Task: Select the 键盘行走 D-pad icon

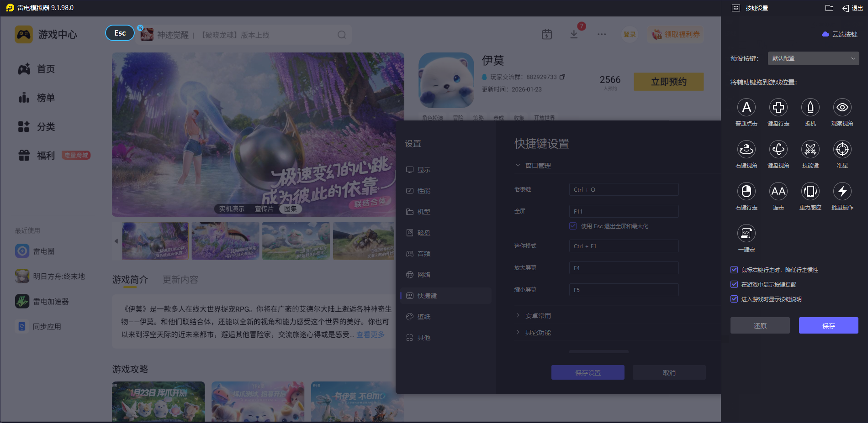Action: 778,108
